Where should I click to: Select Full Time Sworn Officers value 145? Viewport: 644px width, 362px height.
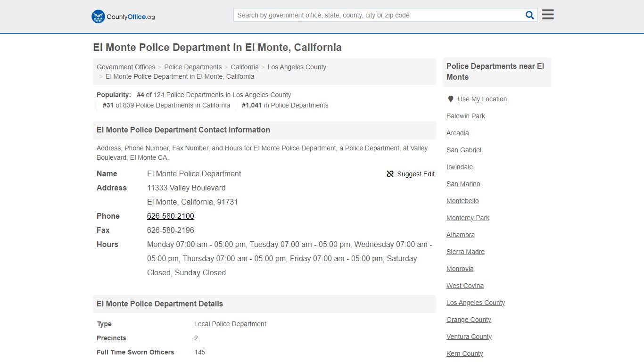[x=200, y=352]
